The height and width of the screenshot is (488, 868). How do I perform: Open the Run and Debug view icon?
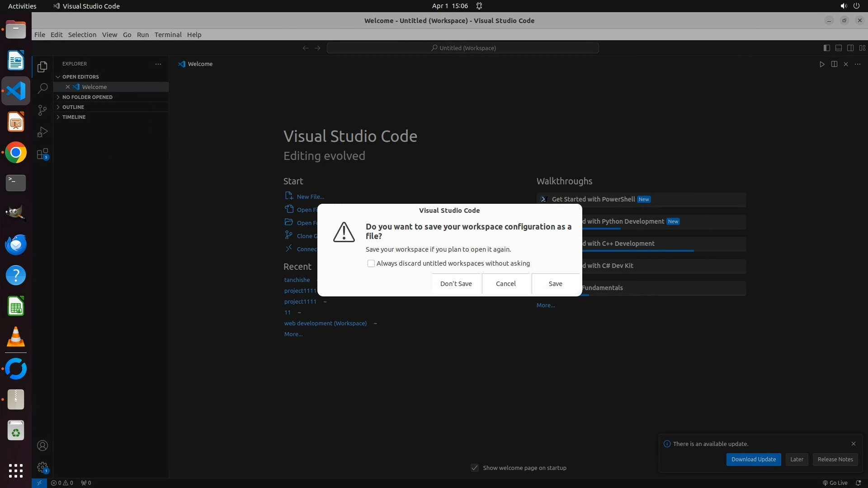(42, 132)
